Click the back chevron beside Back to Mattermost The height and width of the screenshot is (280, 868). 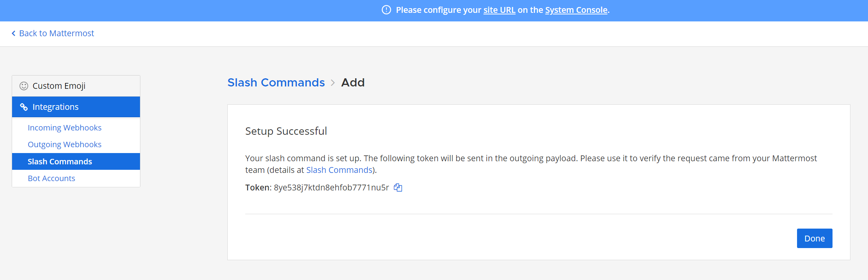click(14, 33)
